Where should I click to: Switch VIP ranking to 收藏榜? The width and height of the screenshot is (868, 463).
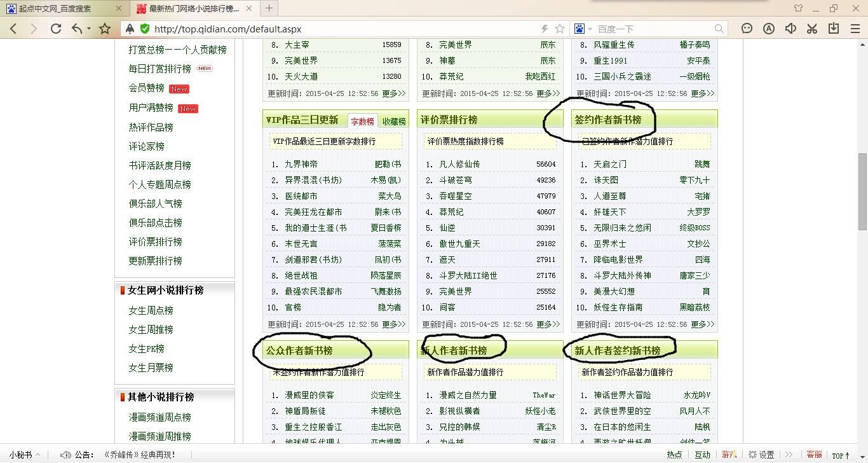point(394,121)
